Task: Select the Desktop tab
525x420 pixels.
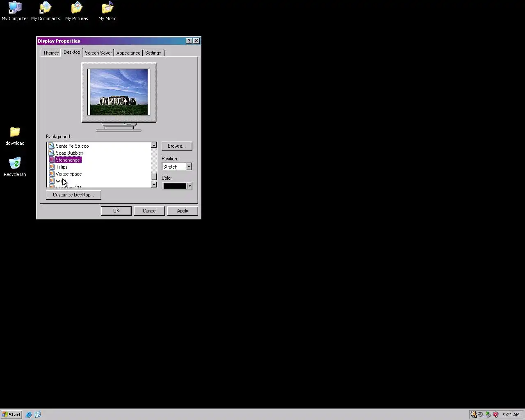Action: point(72,52)
